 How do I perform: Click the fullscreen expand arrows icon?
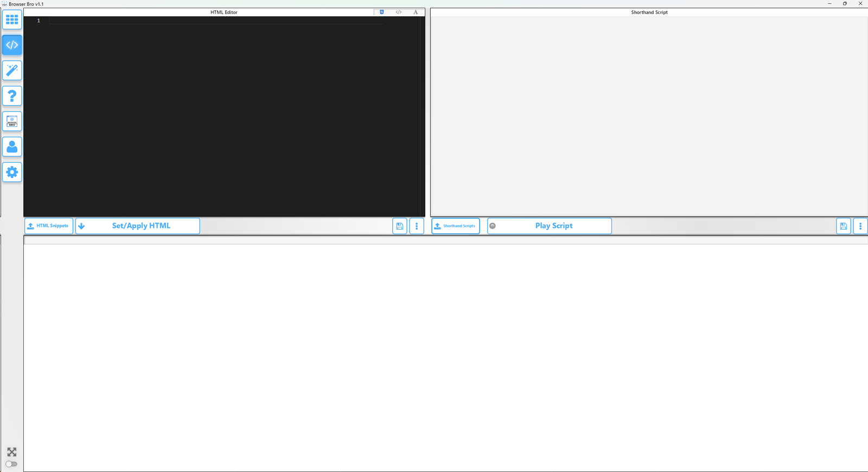12,452
